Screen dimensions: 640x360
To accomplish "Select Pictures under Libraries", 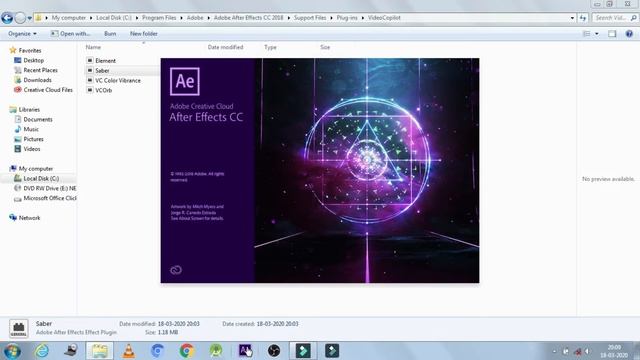I will [x=33, y=139].
